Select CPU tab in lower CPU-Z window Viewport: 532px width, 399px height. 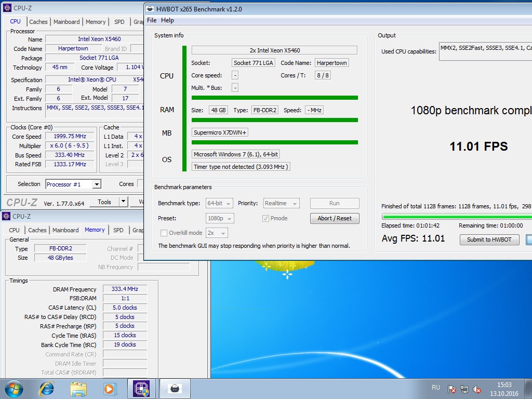[14, 230]
